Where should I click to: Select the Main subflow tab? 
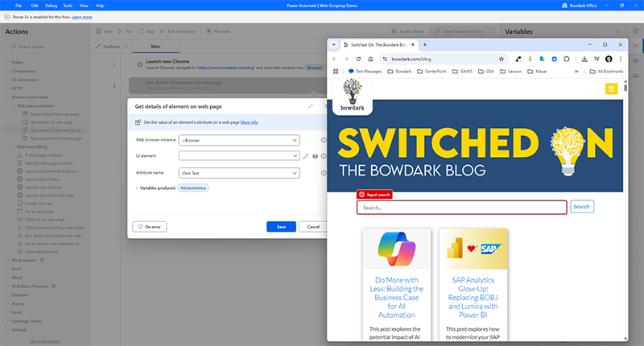(155, 47)
